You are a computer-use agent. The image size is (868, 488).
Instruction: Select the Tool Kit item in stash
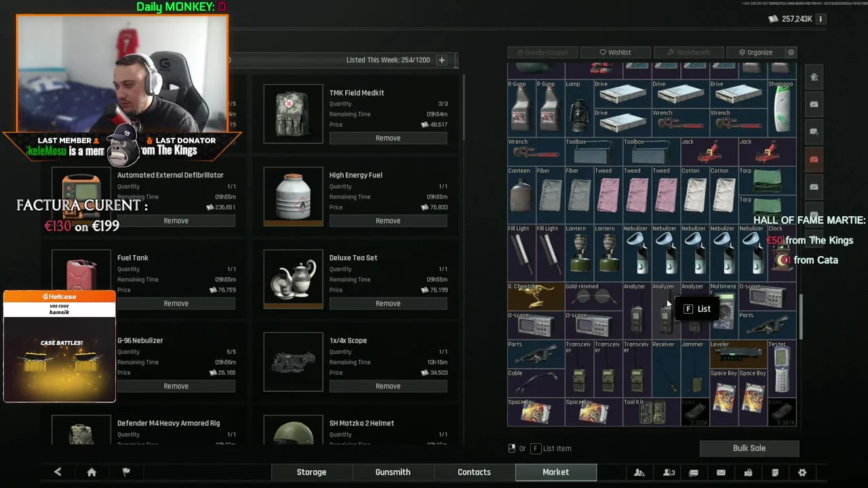[x=651, y=411]
